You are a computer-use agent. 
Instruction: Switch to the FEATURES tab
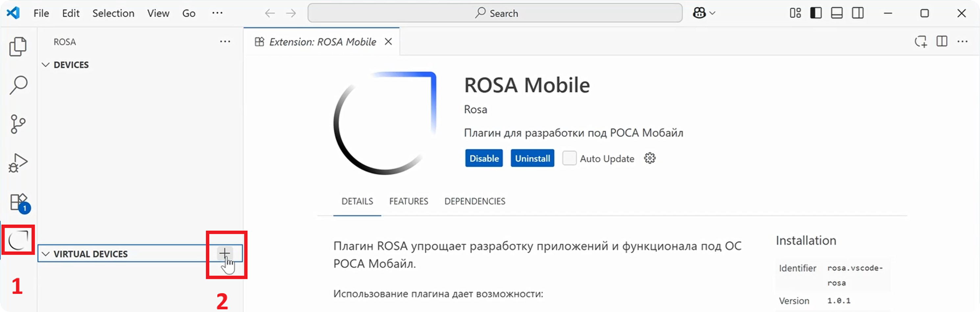[408, 201]
